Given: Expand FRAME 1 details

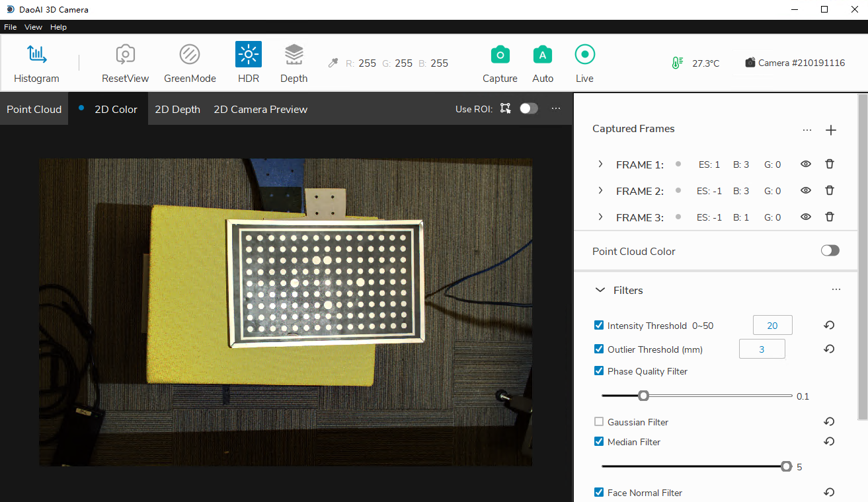Looking at the screenshot, I should [600, 164].
